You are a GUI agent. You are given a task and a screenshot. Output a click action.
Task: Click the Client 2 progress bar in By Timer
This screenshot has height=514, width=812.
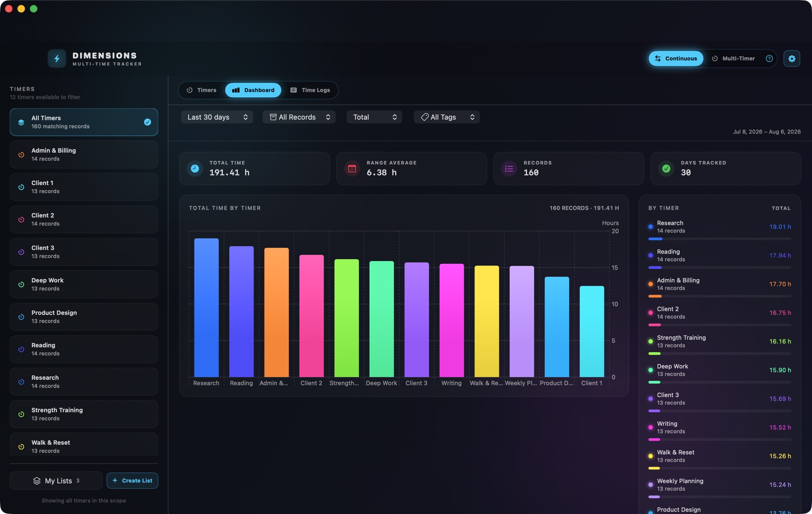click(720, 325)
